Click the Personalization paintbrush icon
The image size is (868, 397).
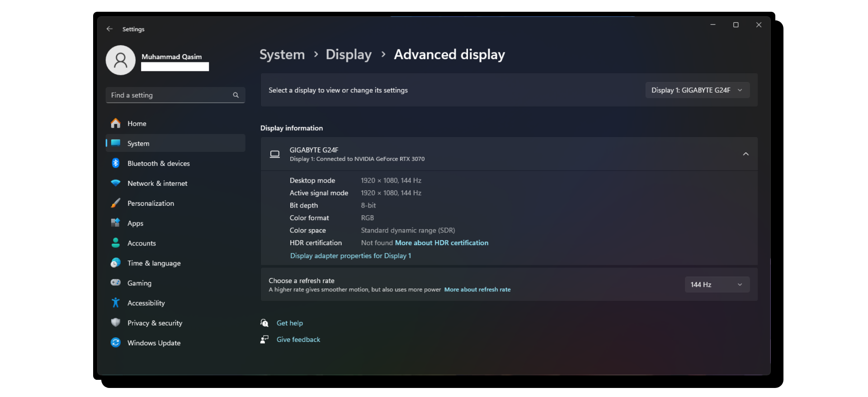pyautogui.click(x=116, y=203)
